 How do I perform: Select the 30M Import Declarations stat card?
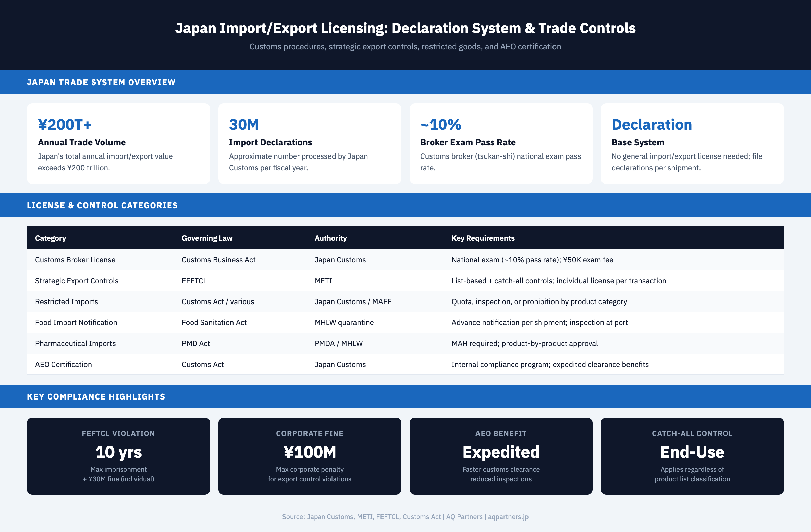(x=310, y=144)
